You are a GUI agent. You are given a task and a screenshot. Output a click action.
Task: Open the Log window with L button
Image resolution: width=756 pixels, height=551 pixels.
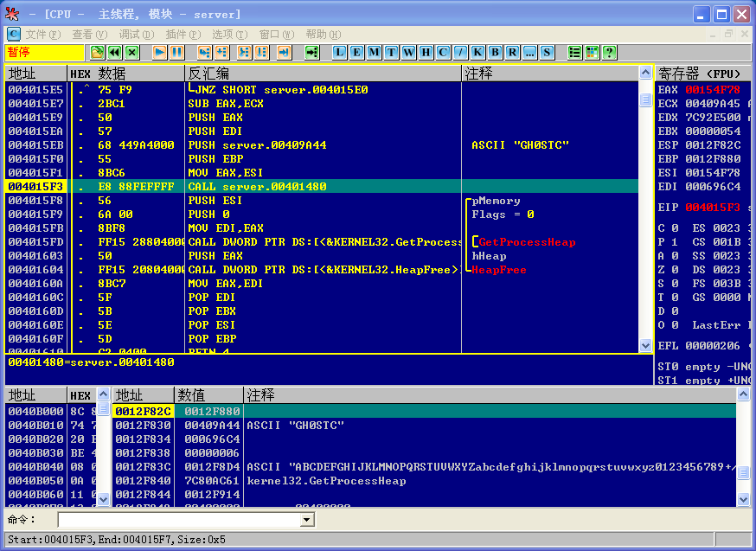(339, 52)
